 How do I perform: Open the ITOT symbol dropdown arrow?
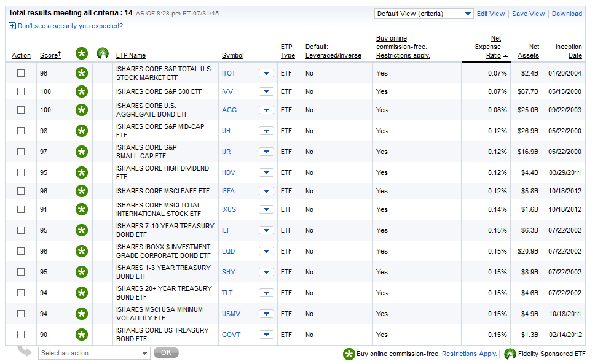[266, 73]
